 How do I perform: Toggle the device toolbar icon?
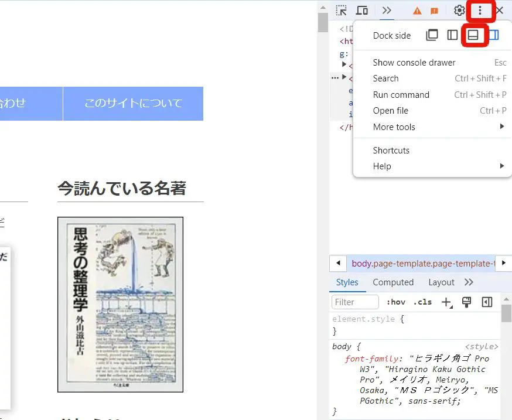pos(362,11)
